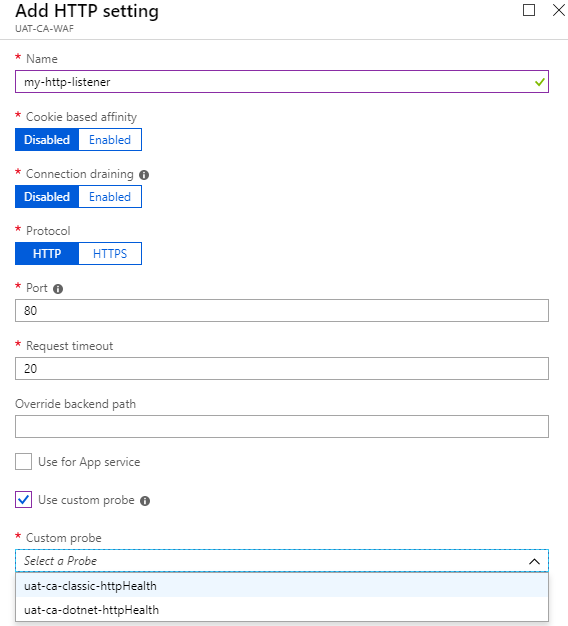The image size is (568, 626).
Task: Uncheck the Use custom probe checkbox
Action: pos(24,499)
